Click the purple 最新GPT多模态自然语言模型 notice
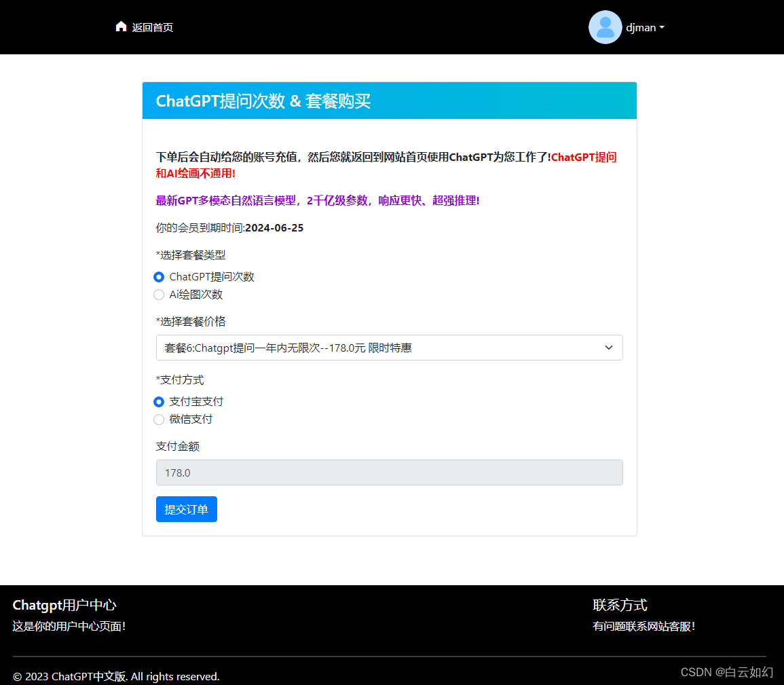 [318, 200]
